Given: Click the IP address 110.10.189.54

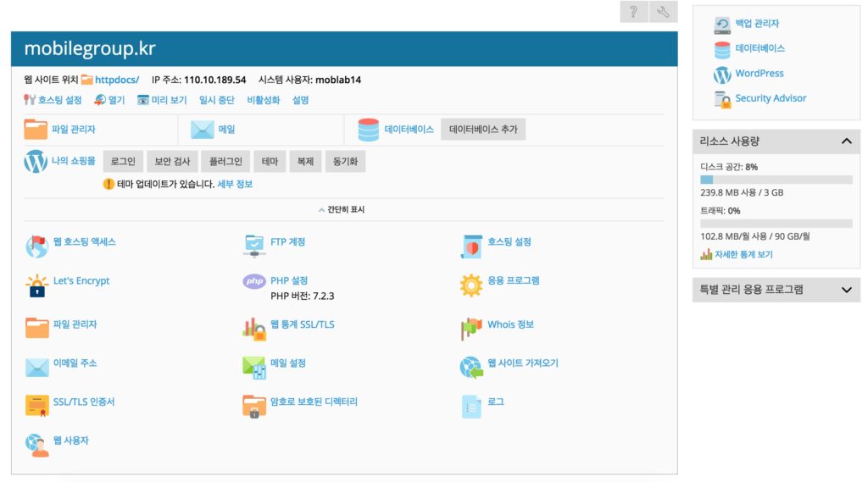Looking at the screenshot, I should pyautogui.click(x=214, y=80).
